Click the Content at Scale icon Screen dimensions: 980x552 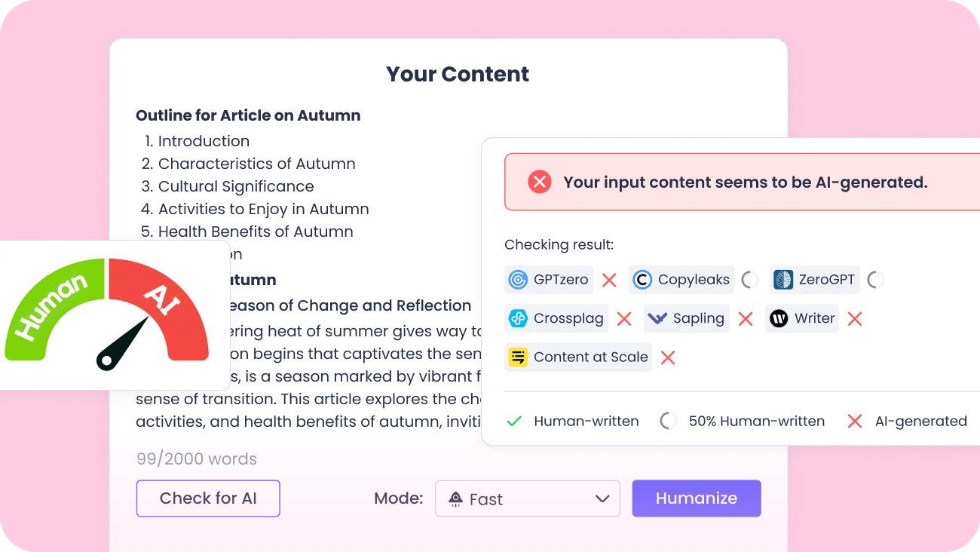518,357
